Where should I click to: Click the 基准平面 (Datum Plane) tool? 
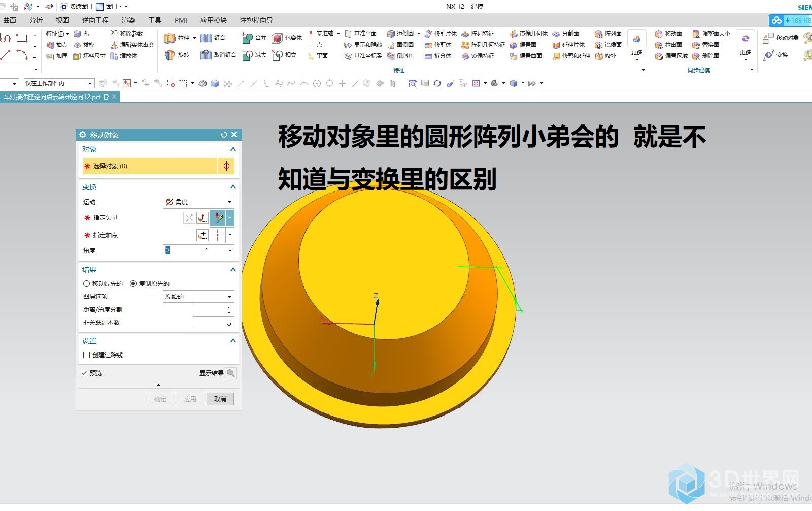pos(361,34)
